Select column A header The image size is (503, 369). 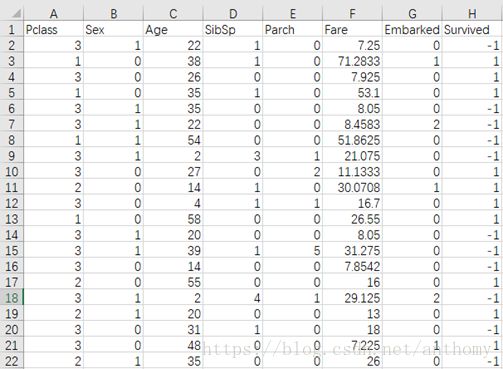click(x=53, y=14)
